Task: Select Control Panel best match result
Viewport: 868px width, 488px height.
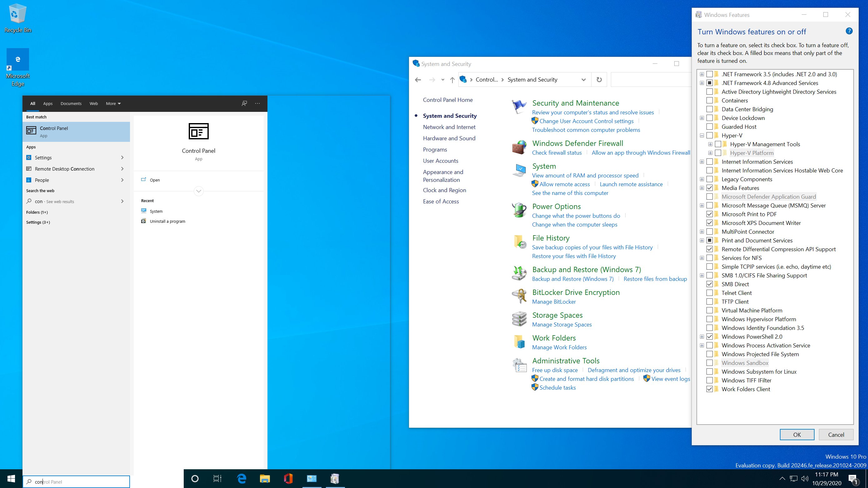Action: (x=76, y=132)
